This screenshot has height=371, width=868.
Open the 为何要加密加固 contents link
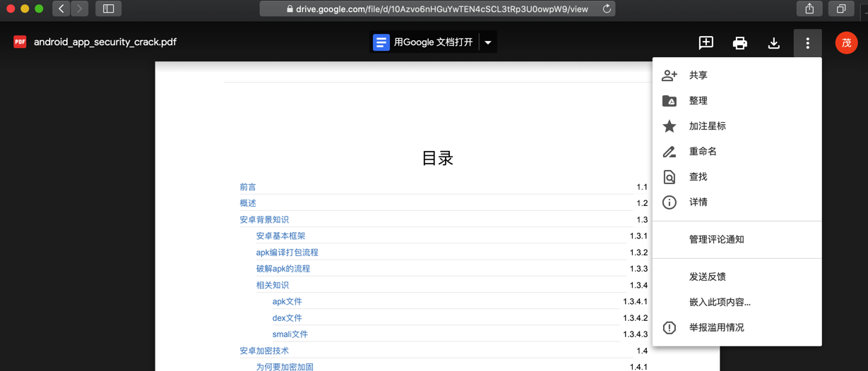(285, 367)
